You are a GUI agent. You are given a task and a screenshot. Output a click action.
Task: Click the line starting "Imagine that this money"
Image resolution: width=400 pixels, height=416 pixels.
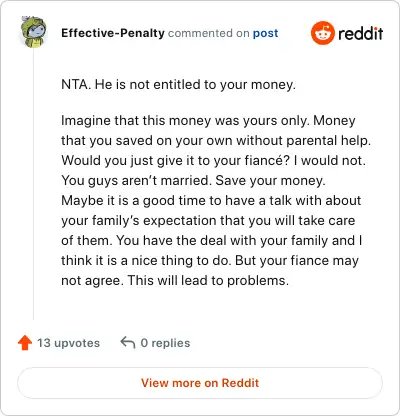[x=208, y=121]
